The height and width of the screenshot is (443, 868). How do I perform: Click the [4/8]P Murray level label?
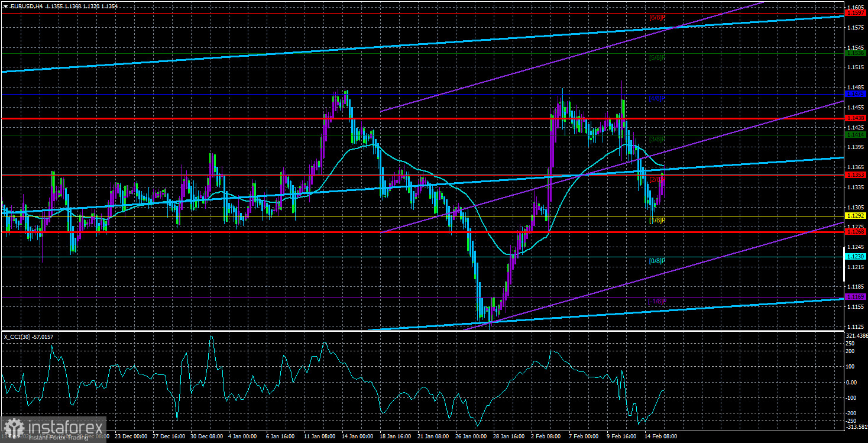point(658,98)
